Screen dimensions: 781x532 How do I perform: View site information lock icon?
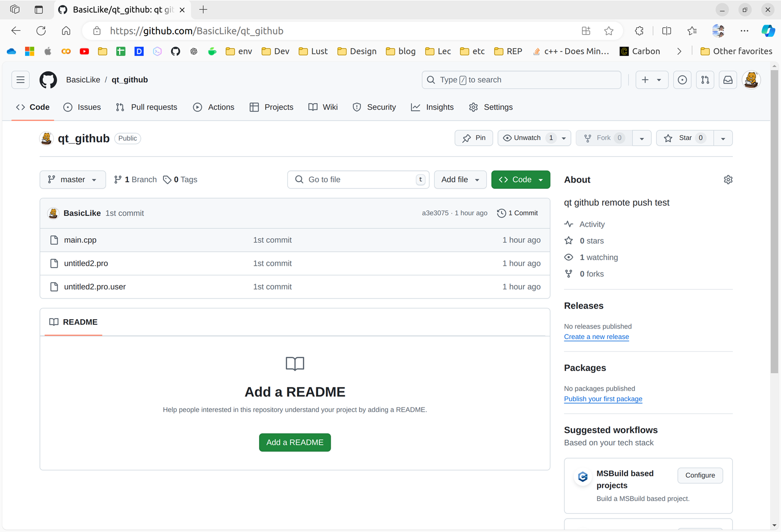click(x=97, y=31)
